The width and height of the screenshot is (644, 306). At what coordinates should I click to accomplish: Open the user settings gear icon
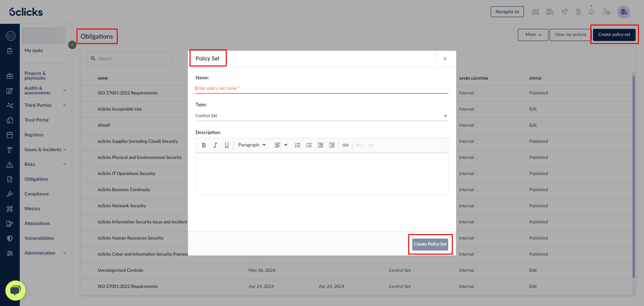pyautogui.click(x=606, y=12)
